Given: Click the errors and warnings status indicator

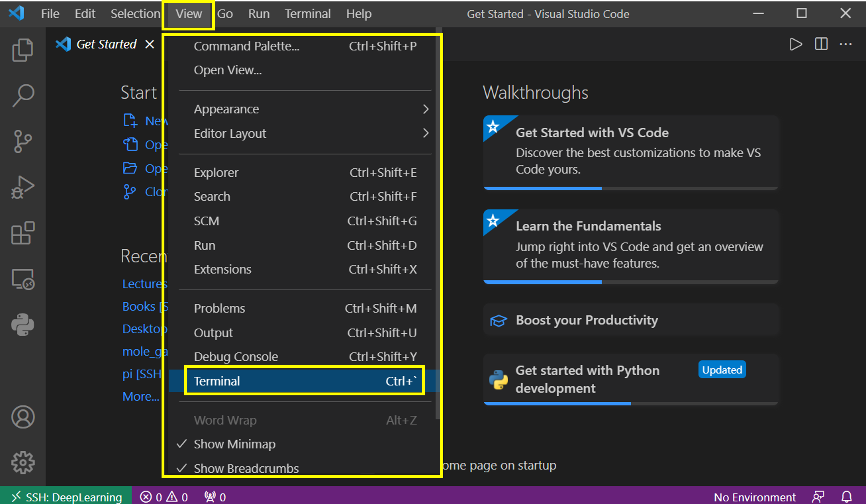Looking at the screenshot, I should pos(164,497).
